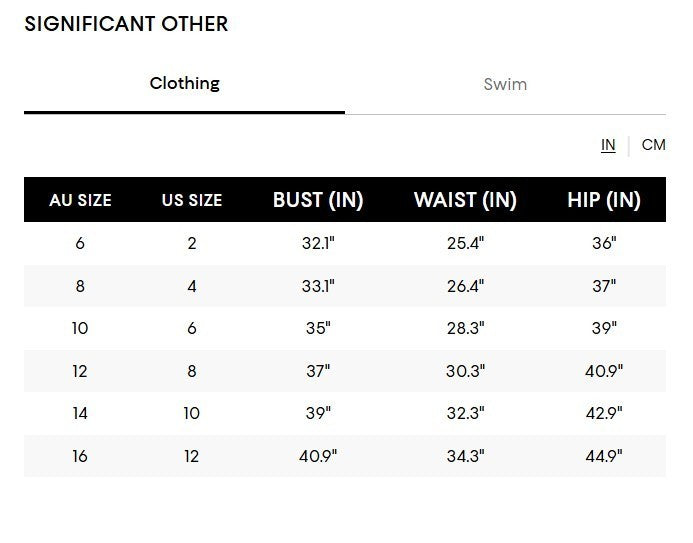Click the US SIZE column header
Viewport: 693px width, 543px height.
[192, 200]
